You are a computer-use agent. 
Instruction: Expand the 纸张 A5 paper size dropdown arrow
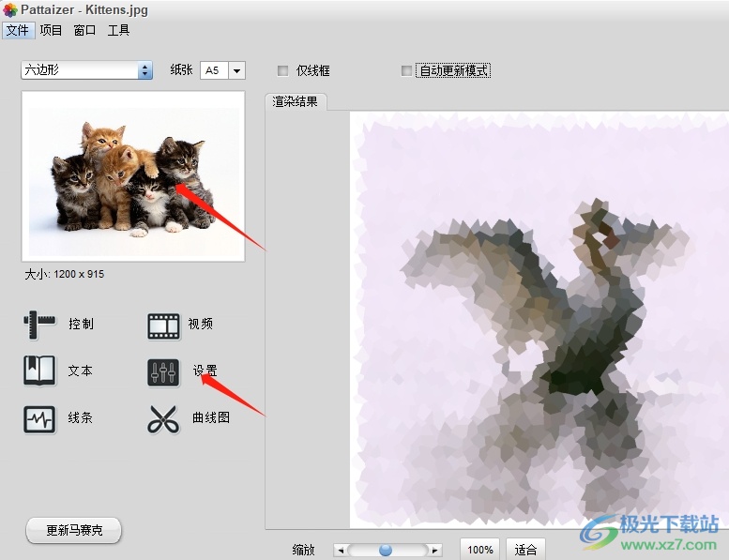click(236, 70)
